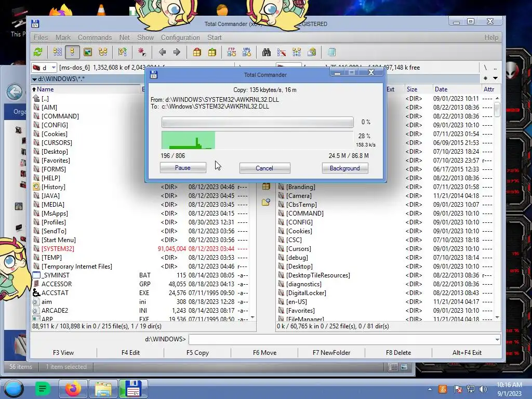The image size is (532, 399).
Task: Open the FTP connect icon
Action: (232, 52)
